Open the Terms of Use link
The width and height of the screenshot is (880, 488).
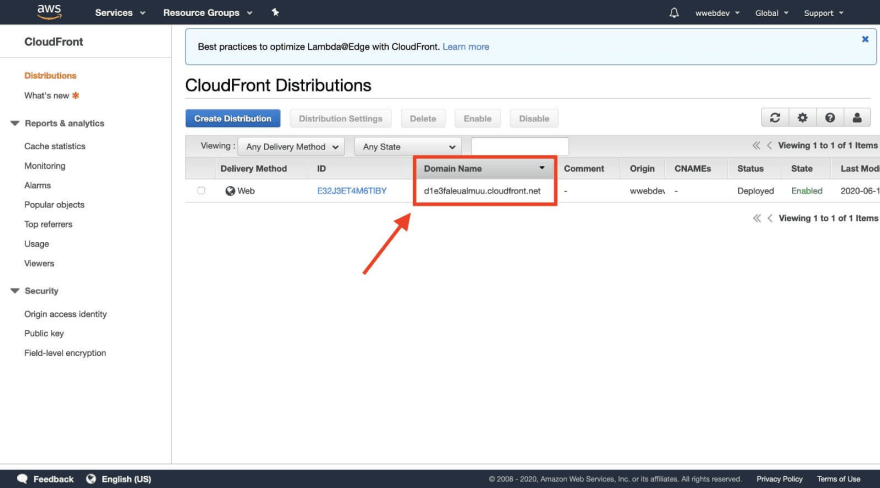pos(838,479)
